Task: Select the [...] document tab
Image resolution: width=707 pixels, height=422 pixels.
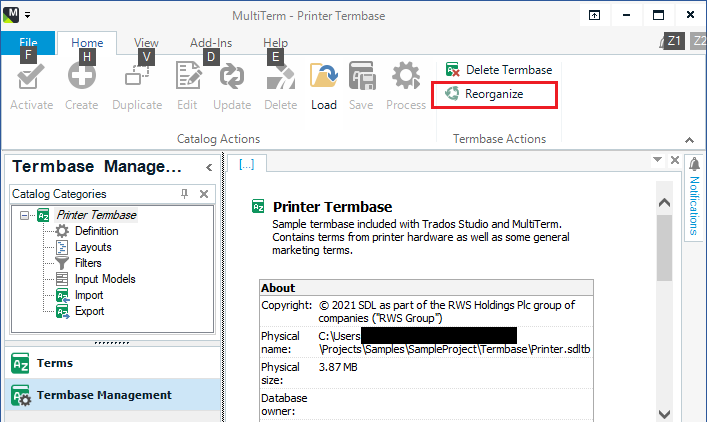Action: (247, 164)
